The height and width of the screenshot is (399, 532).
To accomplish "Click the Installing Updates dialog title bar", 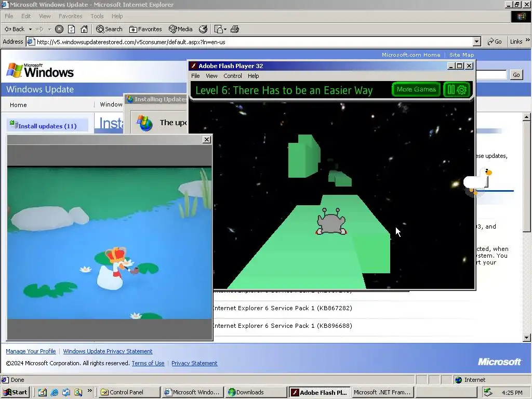I will tap(156, 99).
